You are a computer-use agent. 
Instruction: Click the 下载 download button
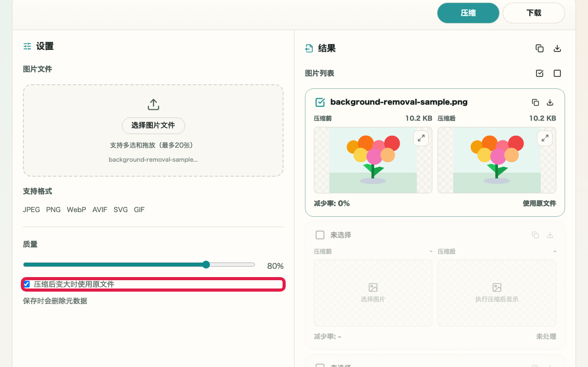click(x=534, y=13)
